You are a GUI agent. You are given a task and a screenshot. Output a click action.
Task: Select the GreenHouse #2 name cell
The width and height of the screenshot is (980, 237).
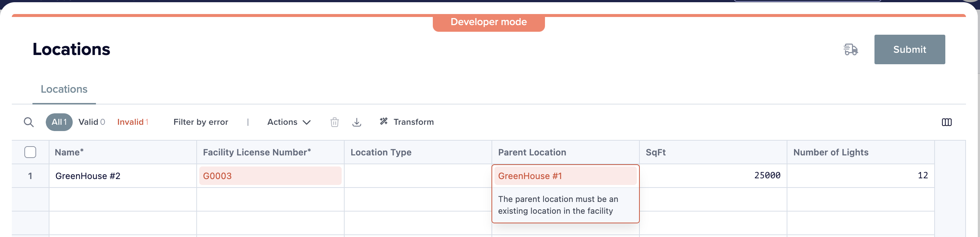pyautogui.click(x=123, y=176)
